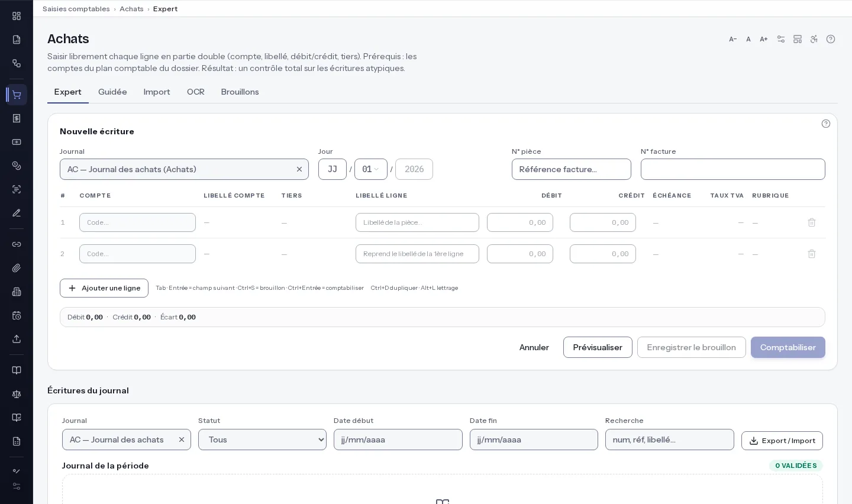Focus the Recherche search field
Viewport: 852px width, 504px height.
click(670, 440)
